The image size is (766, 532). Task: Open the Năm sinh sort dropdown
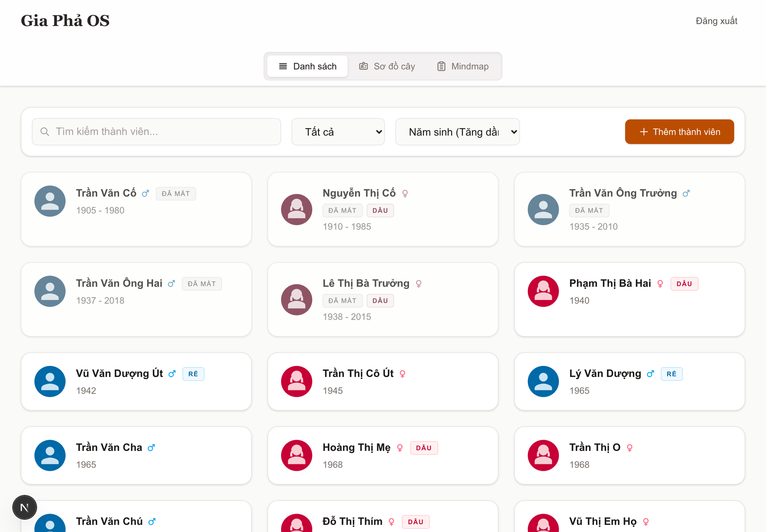coord(457,132)
